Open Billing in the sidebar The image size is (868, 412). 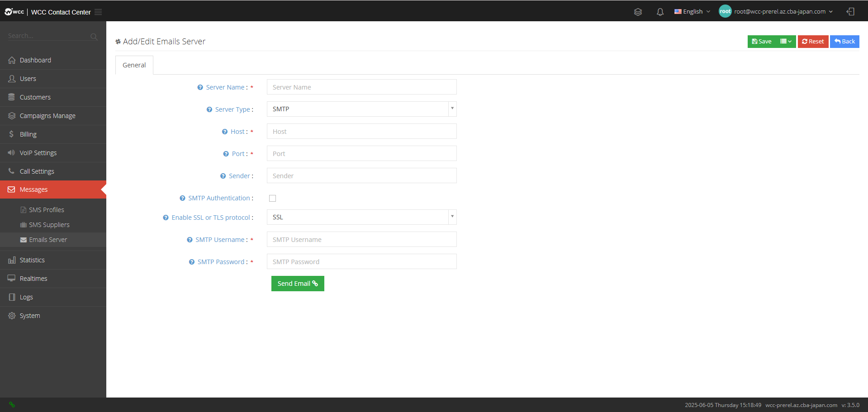[53, 134]
